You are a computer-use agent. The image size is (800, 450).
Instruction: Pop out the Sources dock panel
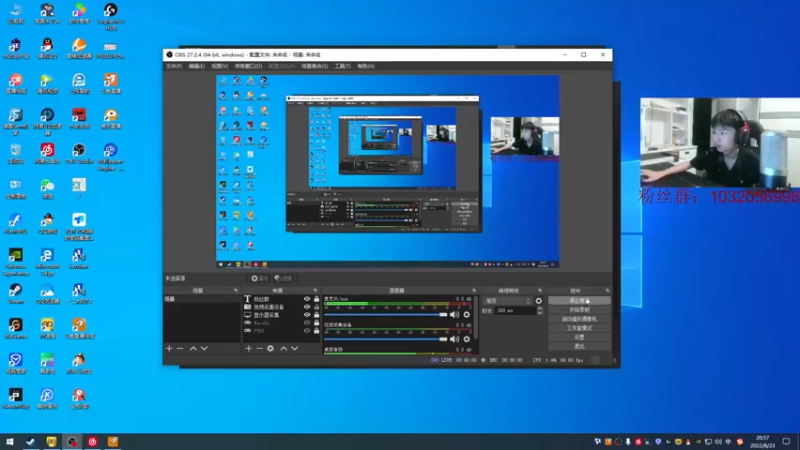[x=315, y=290]
